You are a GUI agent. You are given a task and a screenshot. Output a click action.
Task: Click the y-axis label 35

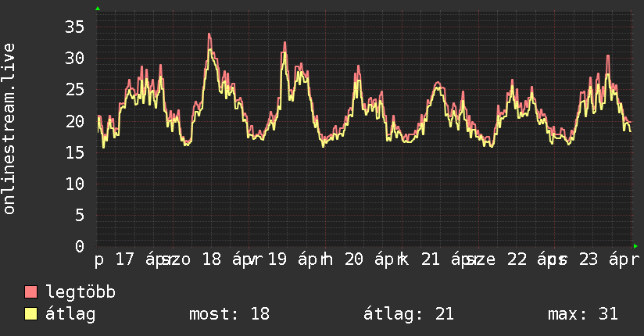(x=74, y=27)
